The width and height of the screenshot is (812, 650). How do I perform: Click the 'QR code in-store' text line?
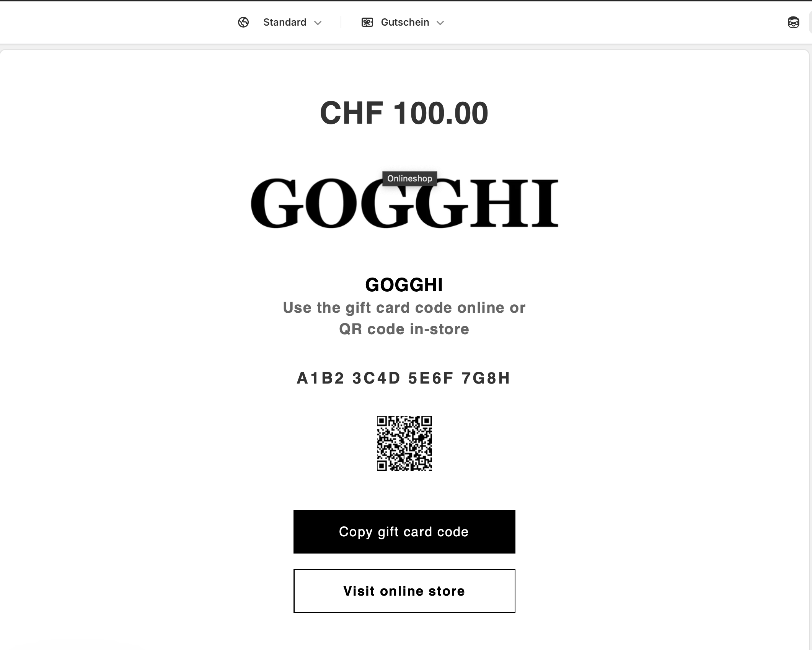click(404, 329)
